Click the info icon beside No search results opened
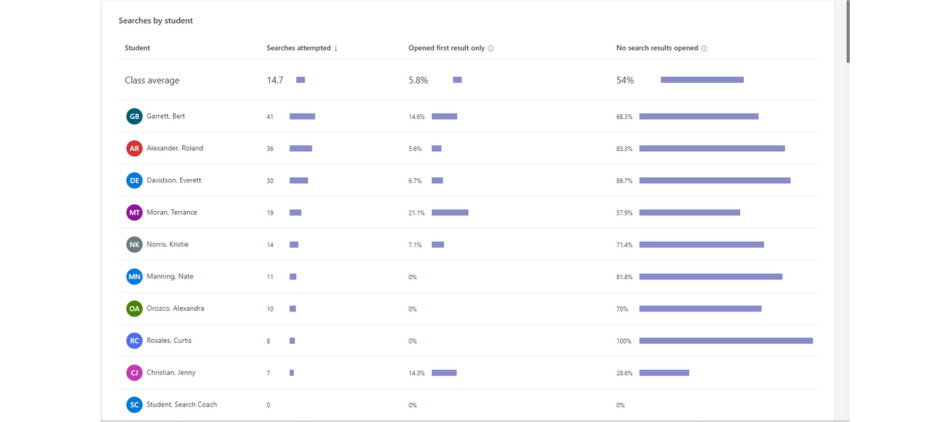The height and width of the screenshot is (422, 950). [x=704, y=48]
